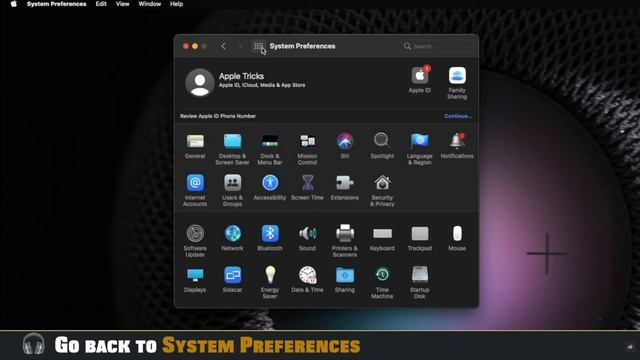The height and width of the screenshot is (360, 640).
Task: Click 'Review Apple ID Phone Number' text
Action: (218, 116)
